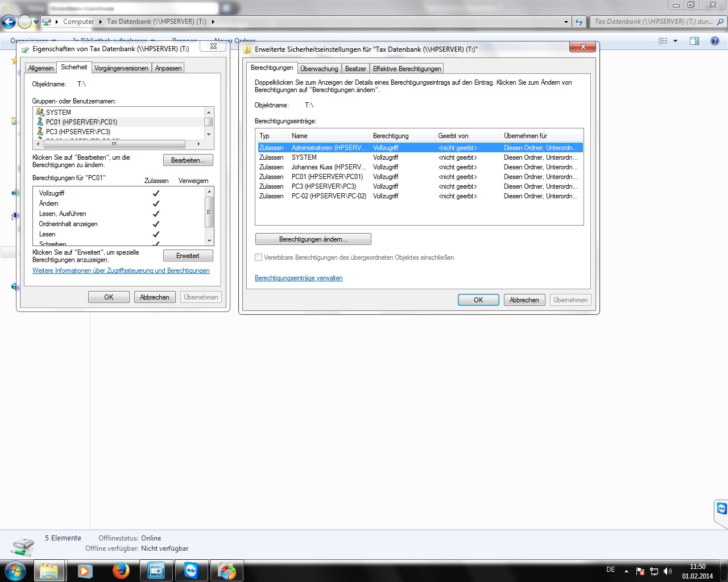This screenshot has width=728, height=582.
Task: Switch to the Sicherheit tab
Action: (74, 67)
